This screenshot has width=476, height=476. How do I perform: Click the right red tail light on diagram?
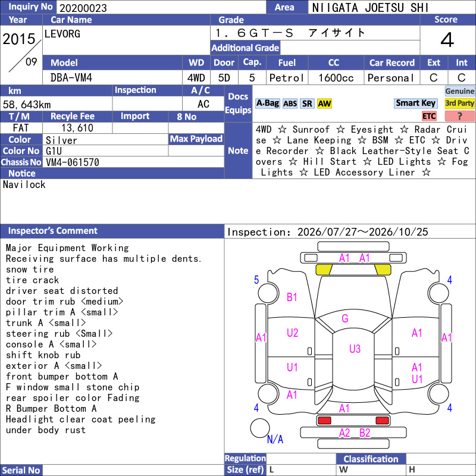[382, 421]
